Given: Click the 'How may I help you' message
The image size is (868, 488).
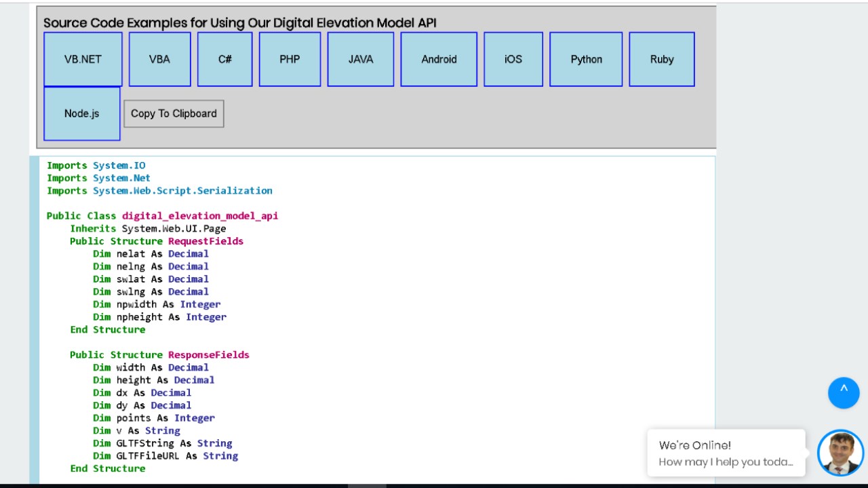Looking at the screenshot, I should click(x=726, y=462).
